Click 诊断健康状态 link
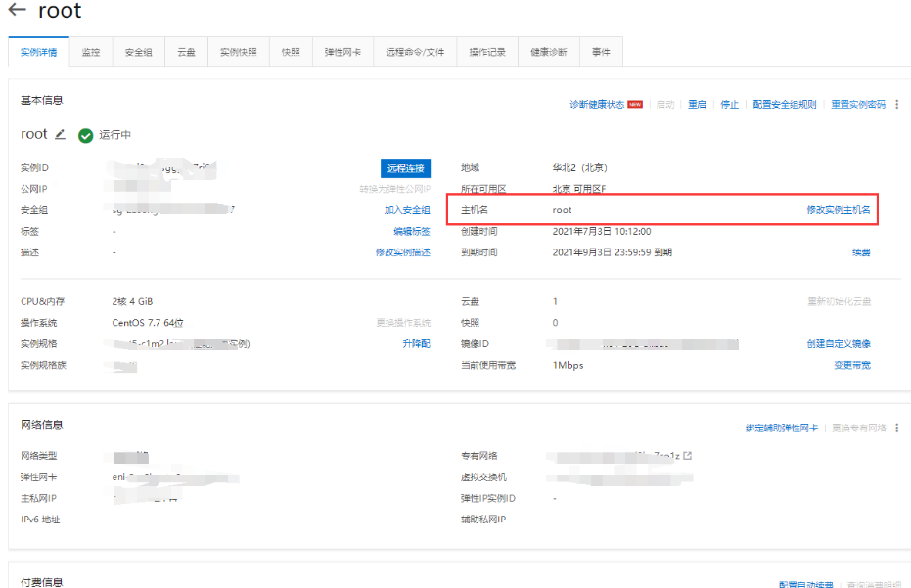Screen dimensions: 911x588 tap(597, 104)
